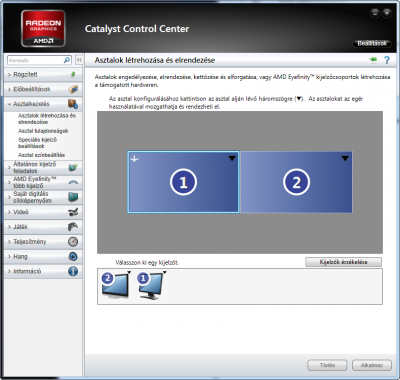
Task: Select display 2 monitor icon in list
Action: pyautogui.click(x=115, y=285)
